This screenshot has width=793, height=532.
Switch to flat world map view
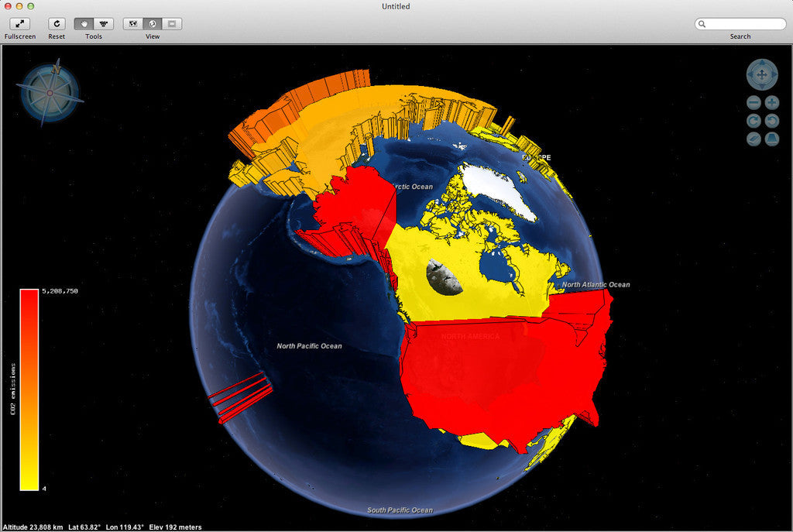pos(133,24)
